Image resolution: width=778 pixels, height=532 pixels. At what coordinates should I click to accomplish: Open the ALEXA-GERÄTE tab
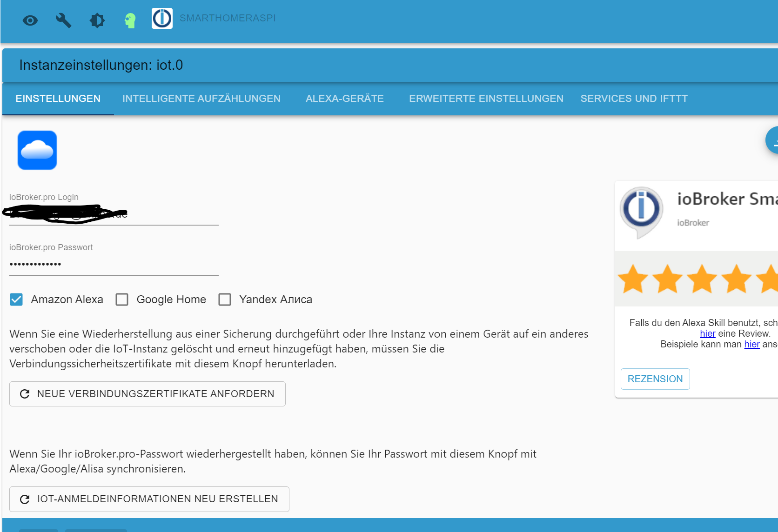[345, 99]
